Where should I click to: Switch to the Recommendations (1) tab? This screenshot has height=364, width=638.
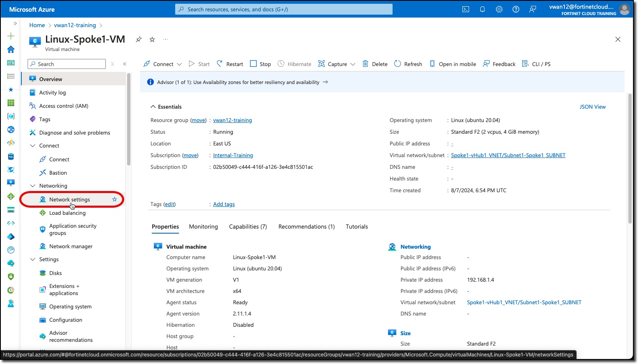[306, 227]
